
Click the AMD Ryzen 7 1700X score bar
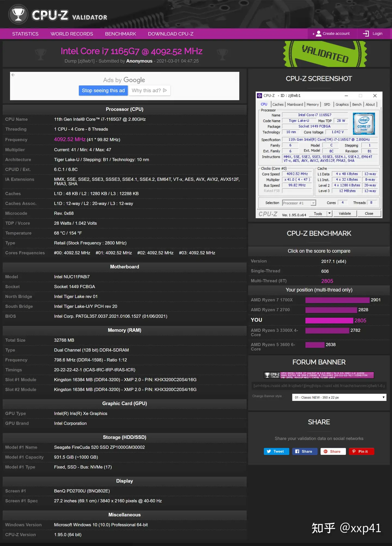coord(337,300)
